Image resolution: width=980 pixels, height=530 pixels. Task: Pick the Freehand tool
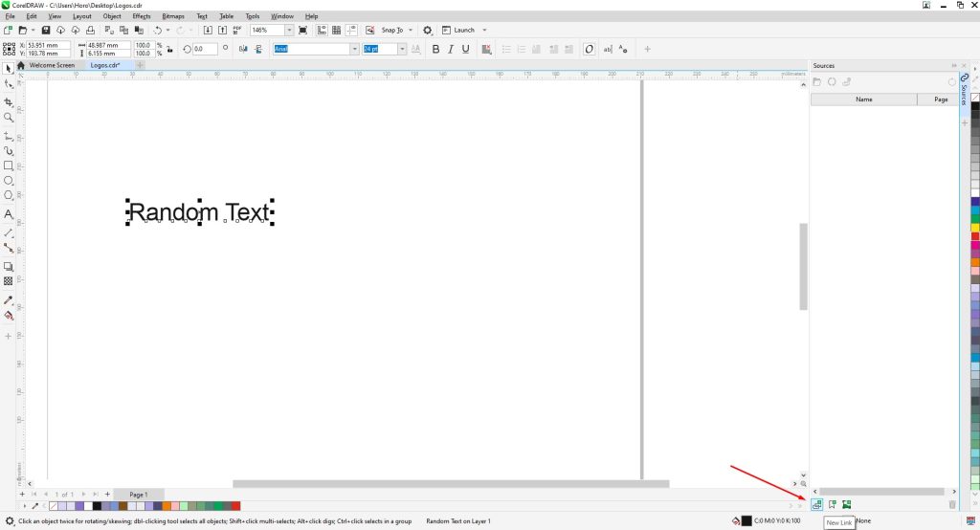(8, 136)
